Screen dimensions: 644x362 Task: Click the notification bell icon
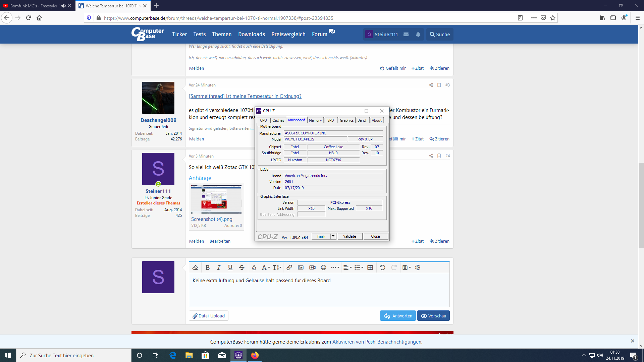click(x=418, y=34)
